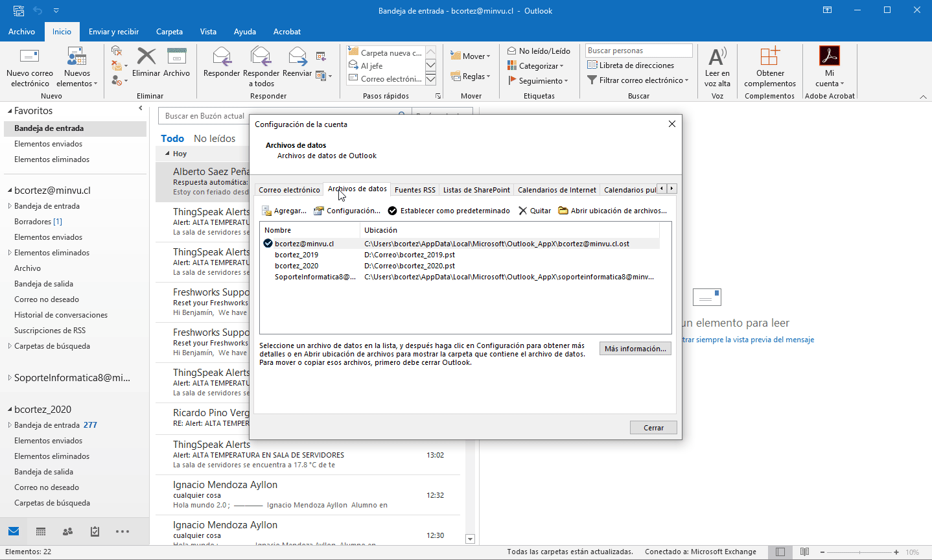Open Borradores folder
Screen dimensions: 932x560
[x=38, y=222]
